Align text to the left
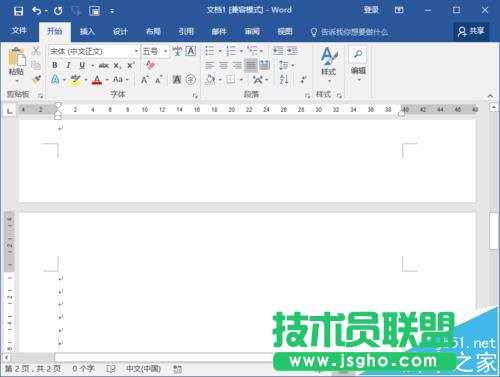This screenshot has height=377, width=500. tap(210, 65)
